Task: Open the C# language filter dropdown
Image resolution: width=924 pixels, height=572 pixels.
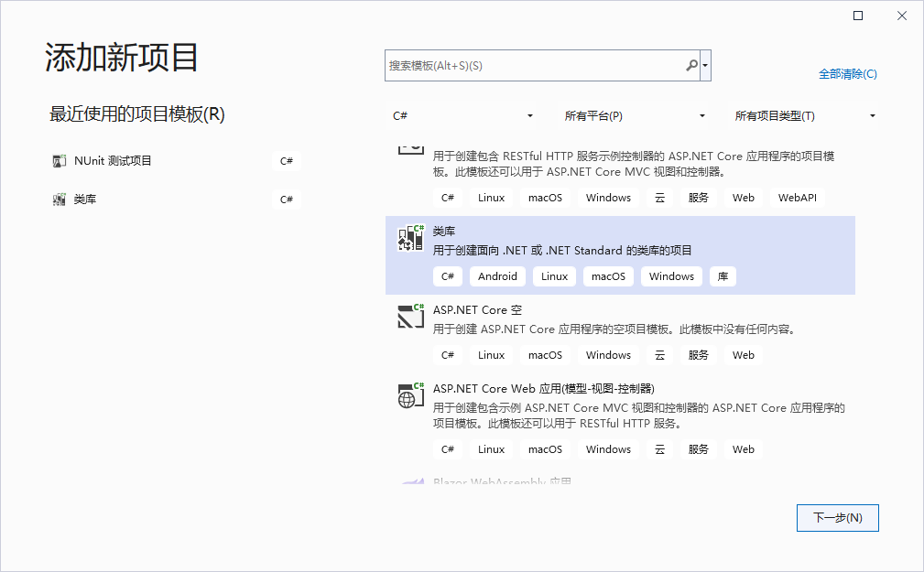Action: [462, 115]
